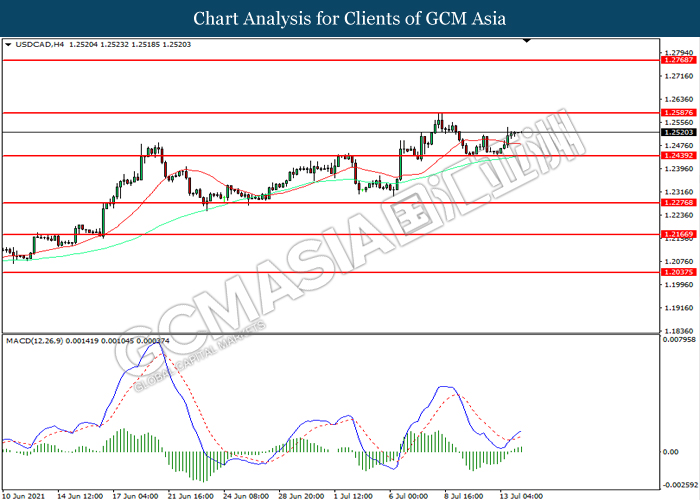The width and height of the screenshot is (700, 500).
Task: Click the 1 Jul 12:00 time label
Action: pos(353,496)
